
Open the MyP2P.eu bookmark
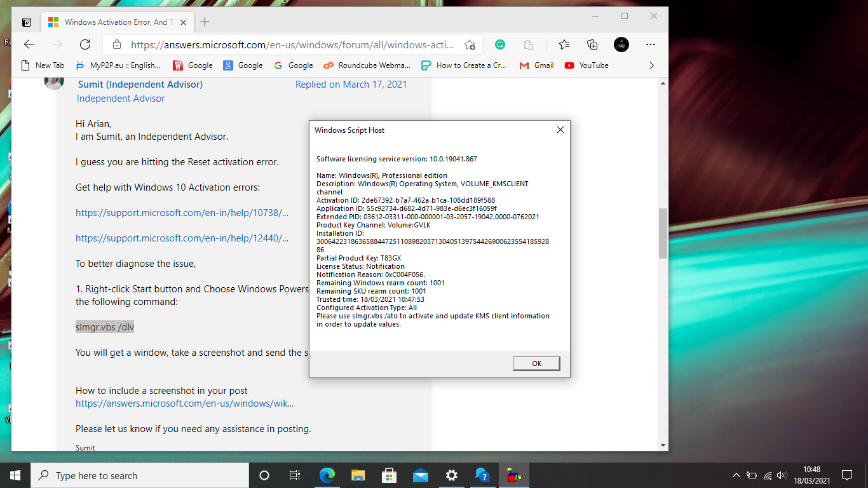118,65
